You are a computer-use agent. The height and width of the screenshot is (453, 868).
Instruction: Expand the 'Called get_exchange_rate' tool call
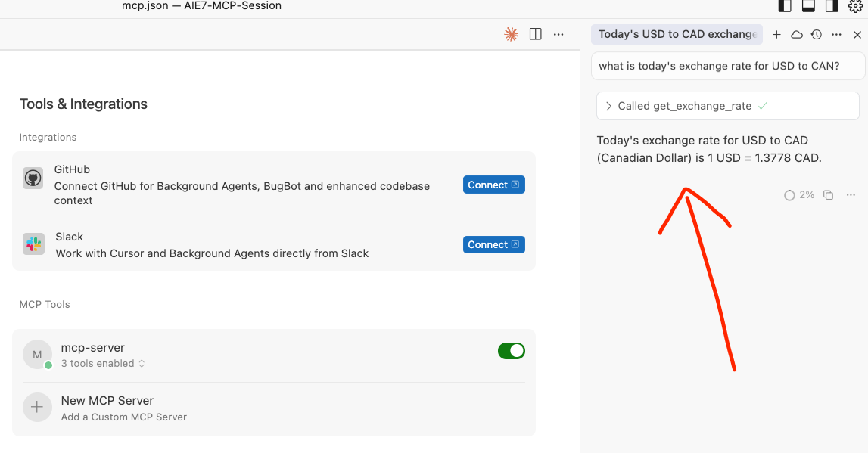point(609,105)
